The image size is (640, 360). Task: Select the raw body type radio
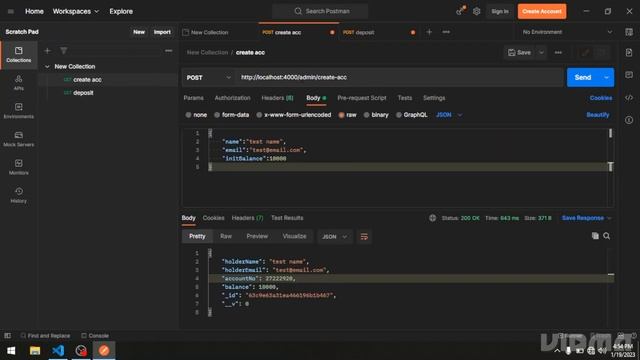[x=341, y=115]
